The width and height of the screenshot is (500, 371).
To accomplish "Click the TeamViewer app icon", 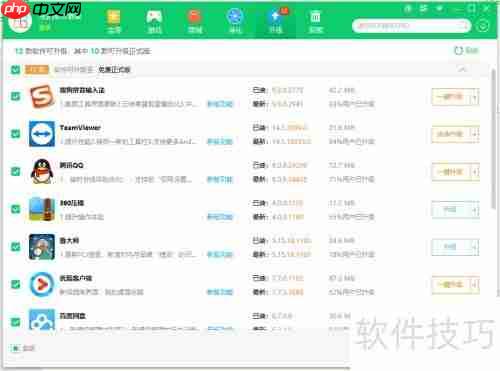I will coord(42,134).
